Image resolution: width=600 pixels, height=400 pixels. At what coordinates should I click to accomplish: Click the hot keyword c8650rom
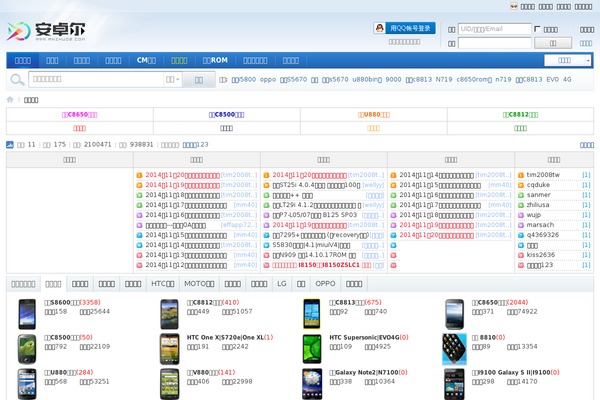[x=474, y=80]
